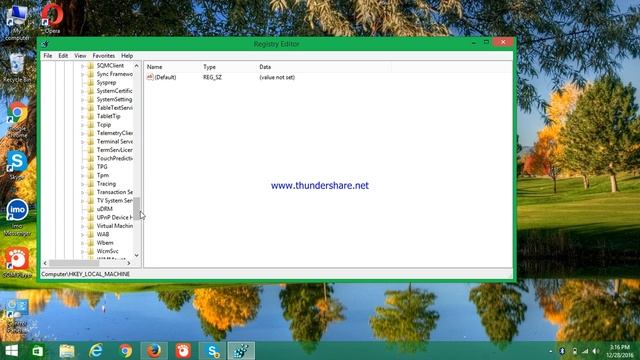Image resolution: width=640 pixels, height=360 pixels.
Task: Click the tree horizontal scrollbar left arrow
Action: pos(45,263)
